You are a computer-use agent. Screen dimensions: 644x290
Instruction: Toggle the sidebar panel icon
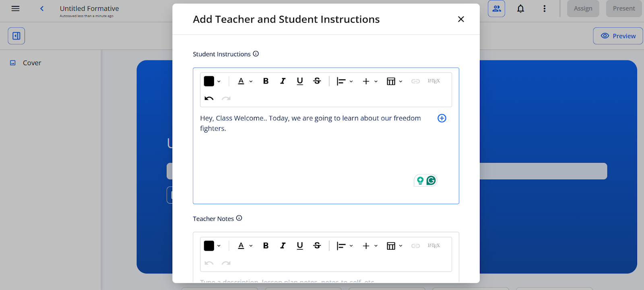pyautogui.click(x=17, y=36)
